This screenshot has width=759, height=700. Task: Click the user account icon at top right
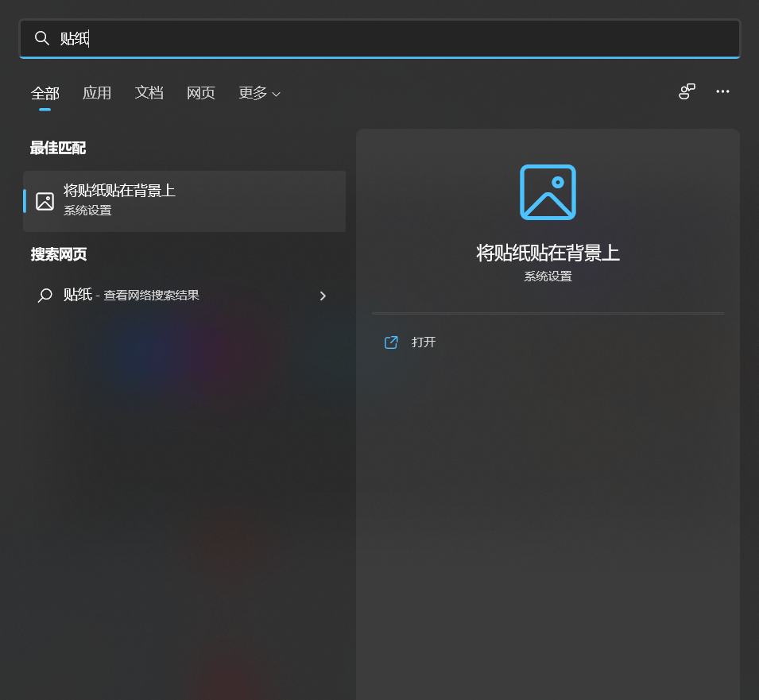point(686,91)
